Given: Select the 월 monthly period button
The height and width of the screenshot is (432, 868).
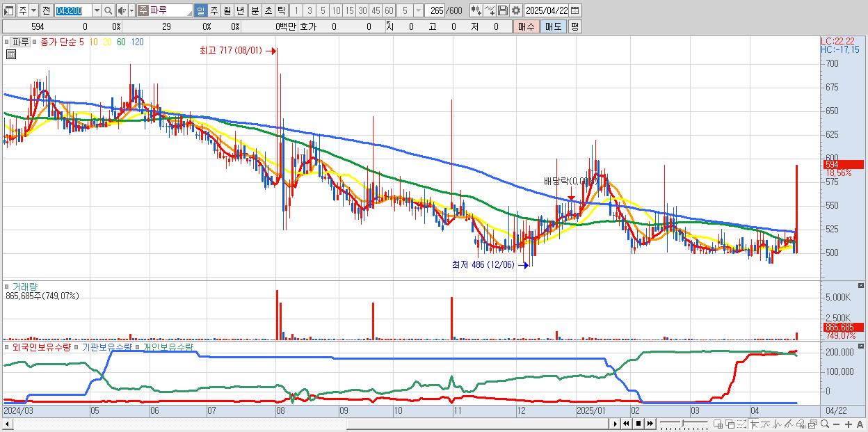Looking at the screenshot, I should coord(227,10).
